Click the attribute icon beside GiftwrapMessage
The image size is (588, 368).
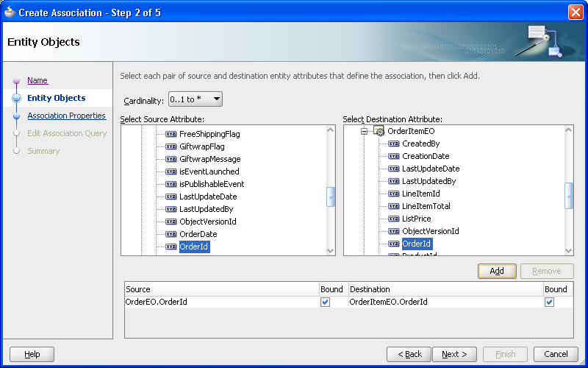(171, 159)
